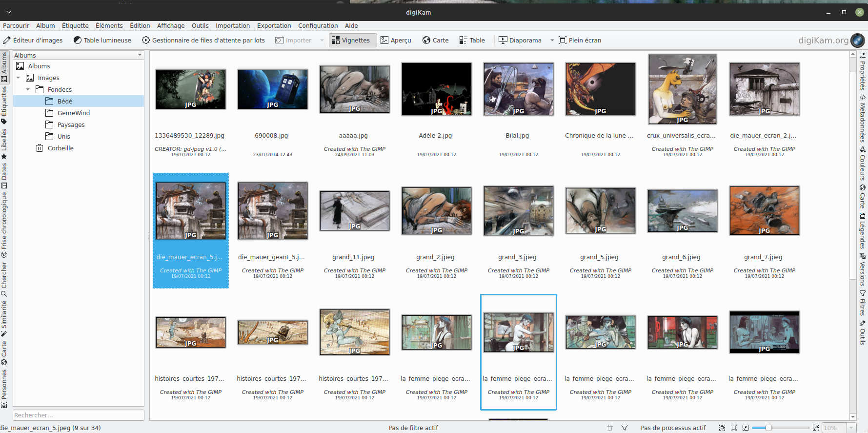Open the Affichage menu
868x433 pixels.
coord(171,25)
